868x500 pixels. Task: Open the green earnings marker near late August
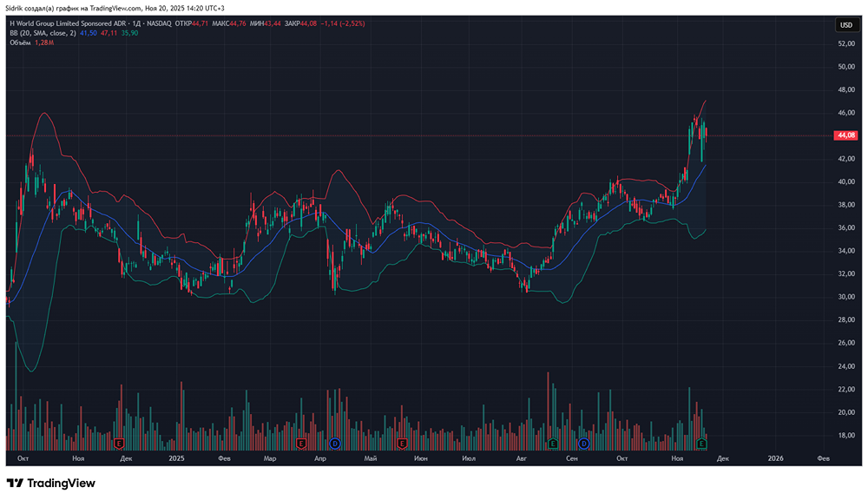pyautogui.click(x=551, y=443)
